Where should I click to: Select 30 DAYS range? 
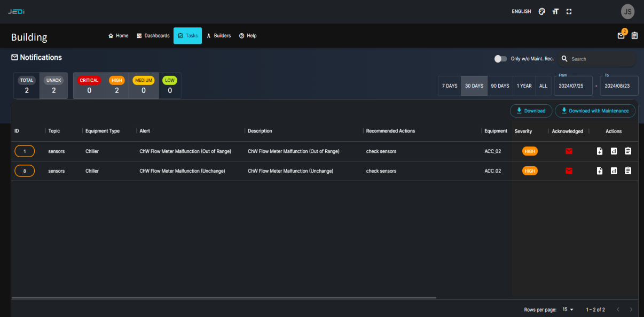tap(474, 86)
